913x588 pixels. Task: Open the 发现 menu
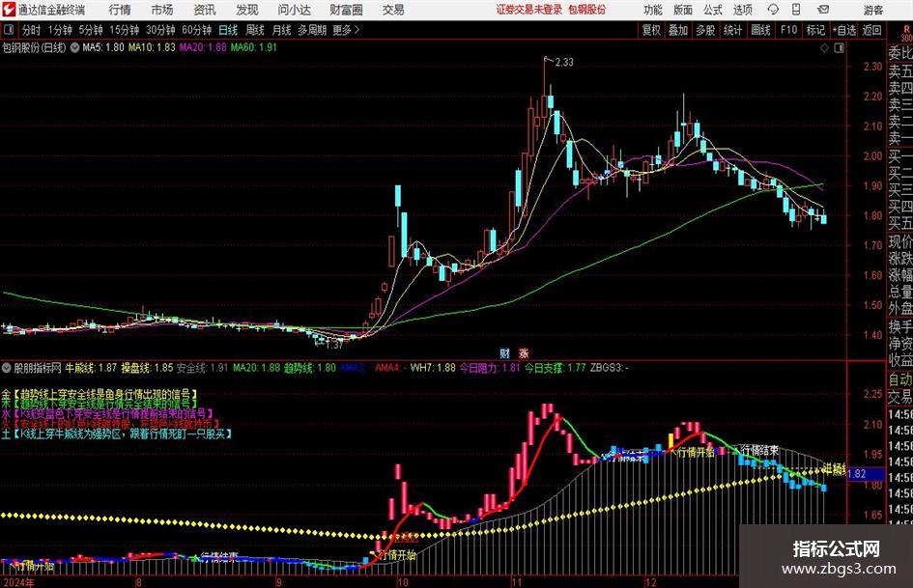coord(247,10)
